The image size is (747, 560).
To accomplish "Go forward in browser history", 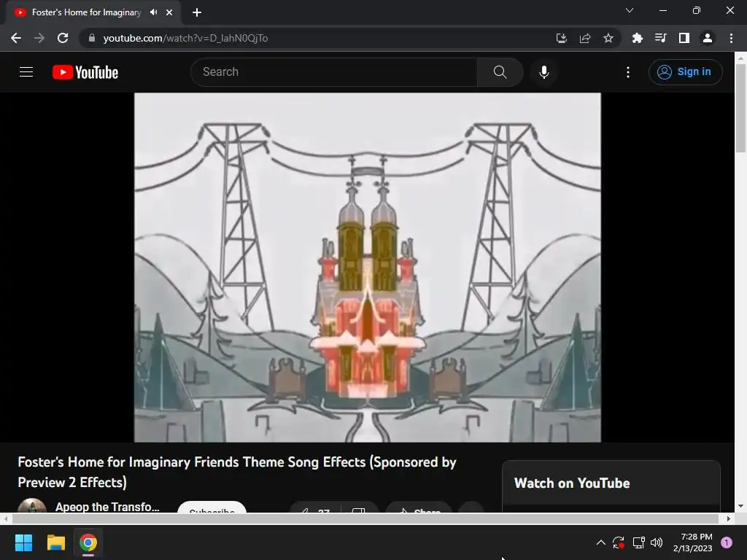I will (39, 38).
